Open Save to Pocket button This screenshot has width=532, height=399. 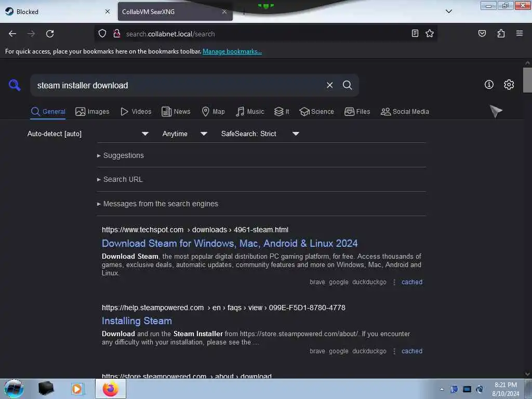click(482, 33)
